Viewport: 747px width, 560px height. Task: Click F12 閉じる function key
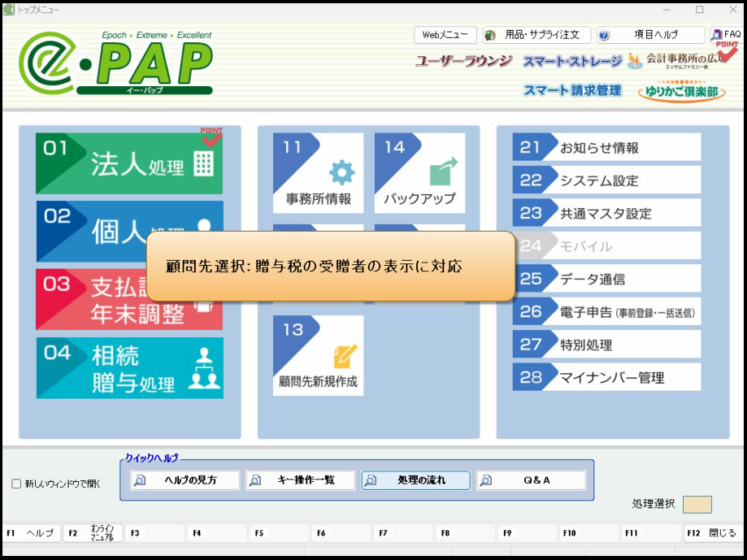pos(713,533)
